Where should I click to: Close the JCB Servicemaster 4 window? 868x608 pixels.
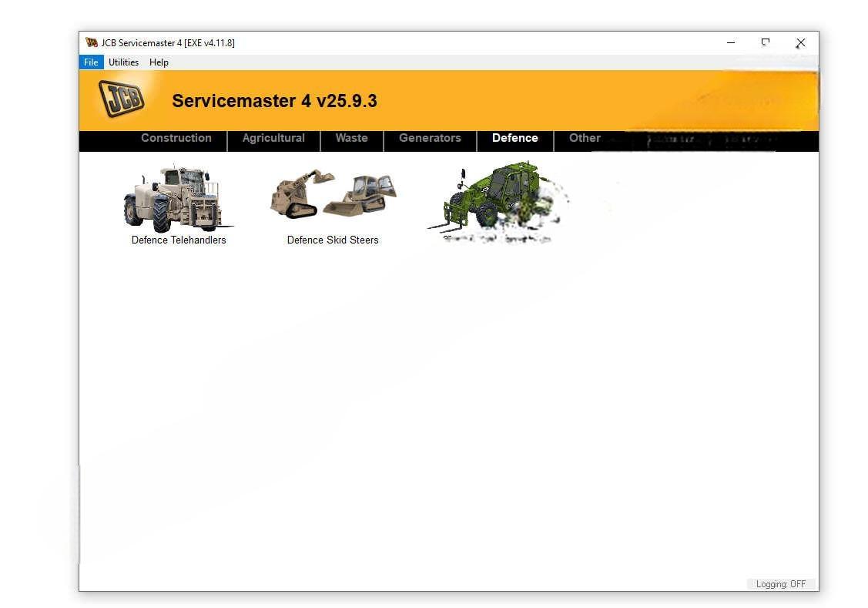click(x=800, y=43)
